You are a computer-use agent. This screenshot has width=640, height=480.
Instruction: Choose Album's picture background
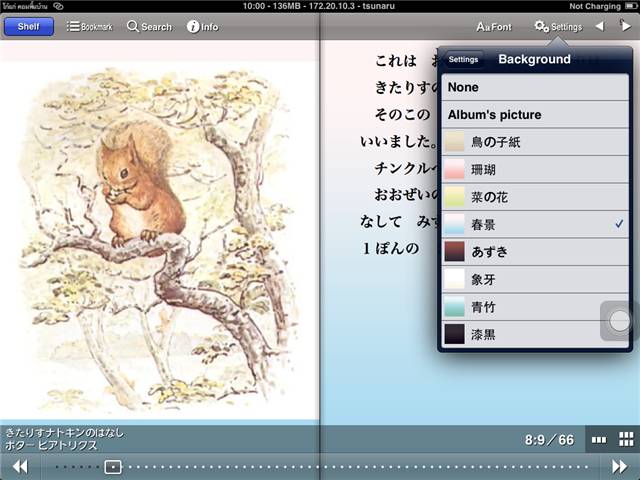[x=535, y=115]
